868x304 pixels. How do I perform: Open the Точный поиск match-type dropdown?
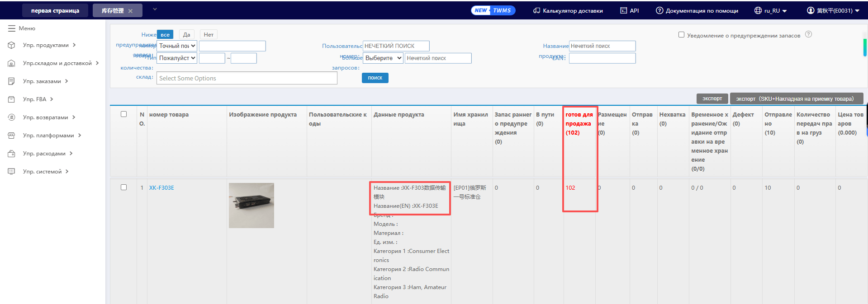(177, 46)
